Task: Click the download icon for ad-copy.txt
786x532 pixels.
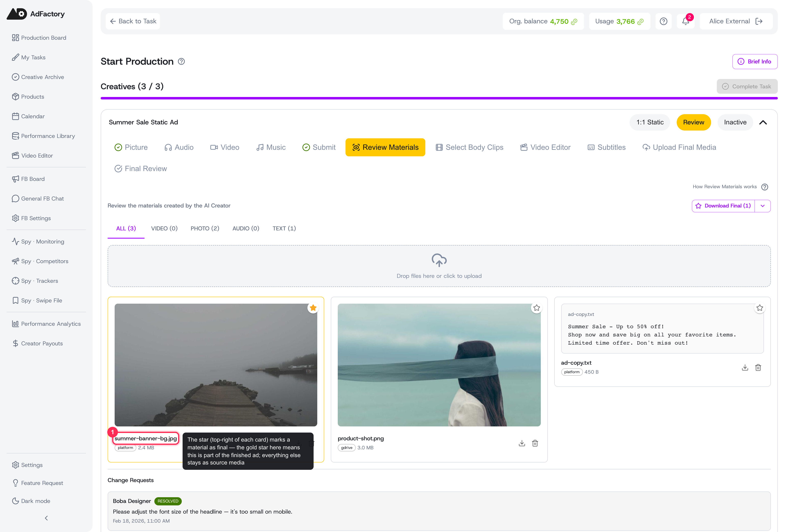Action: pos(745,367)
